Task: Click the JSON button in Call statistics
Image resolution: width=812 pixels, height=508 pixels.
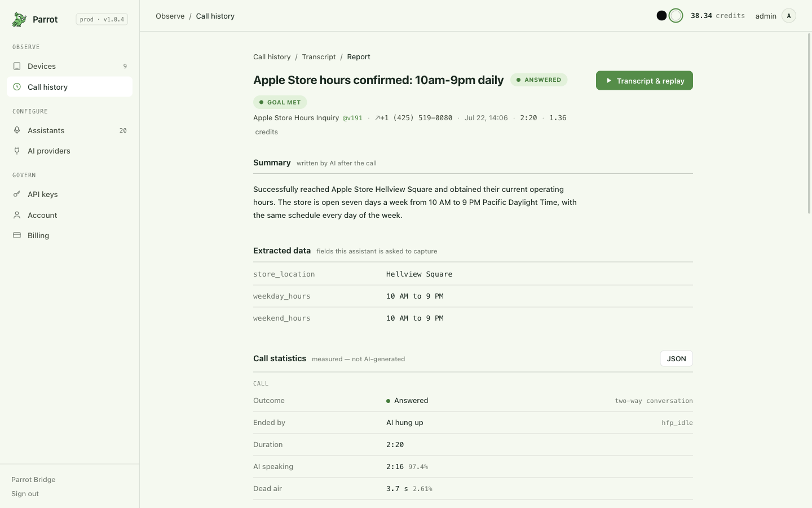Action: [x=676, y=358]
